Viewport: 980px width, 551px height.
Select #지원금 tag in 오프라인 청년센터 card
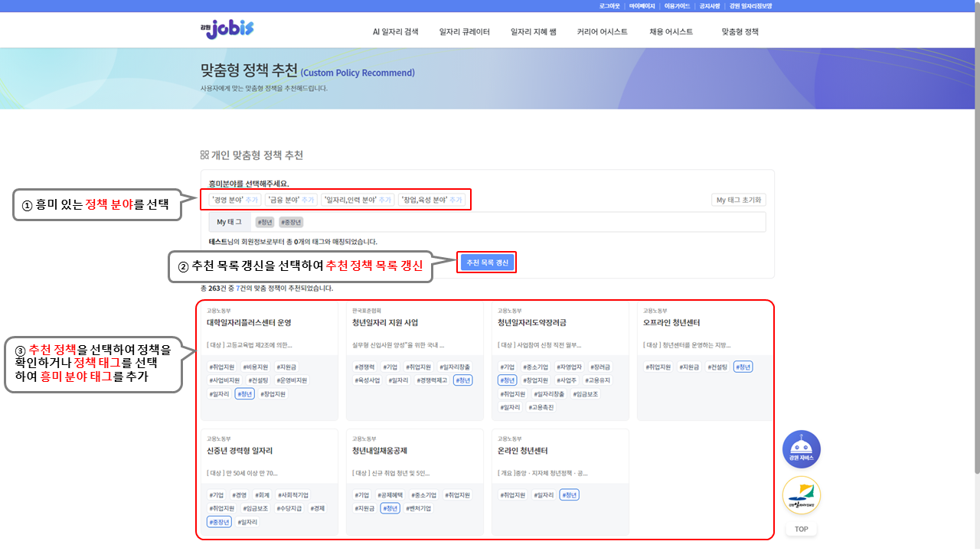(689, 367)
